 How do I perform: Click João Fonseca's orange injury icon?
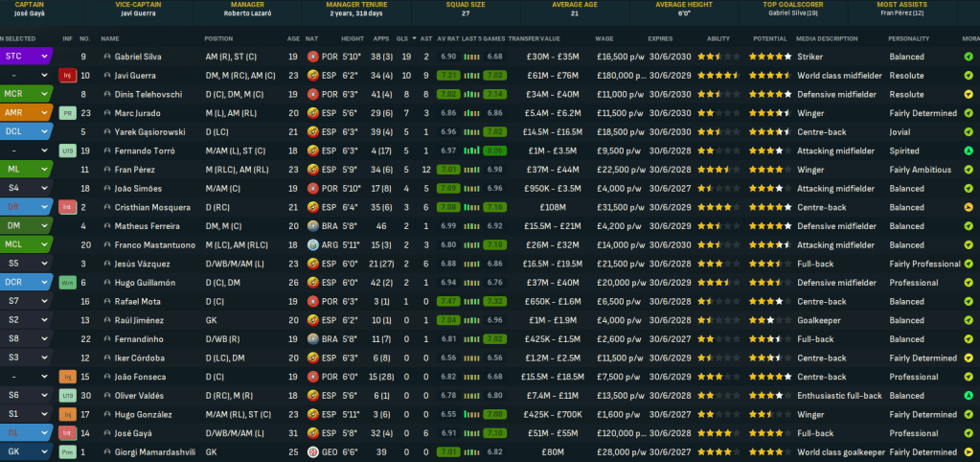click(67, 377)
